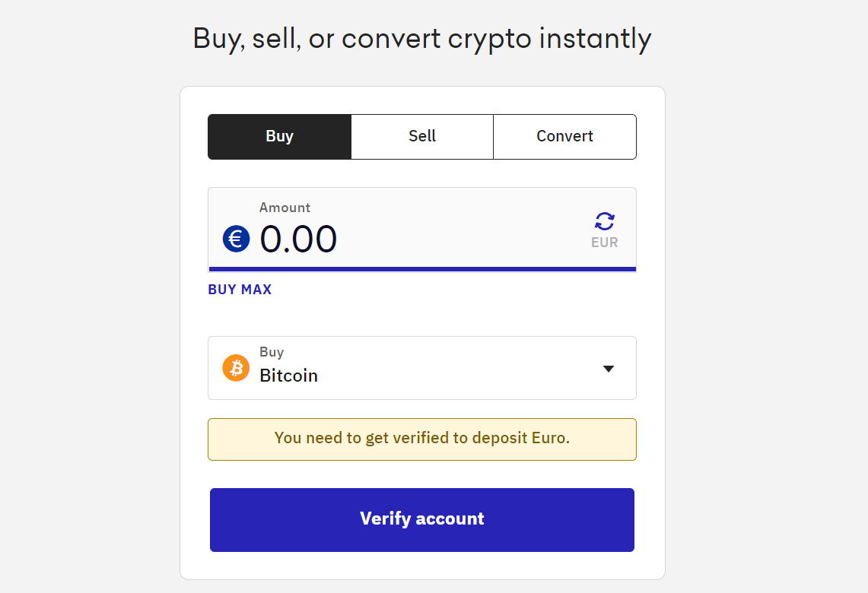Click the currency swap arrows icon
868x593 pixels.
[605, 221]
